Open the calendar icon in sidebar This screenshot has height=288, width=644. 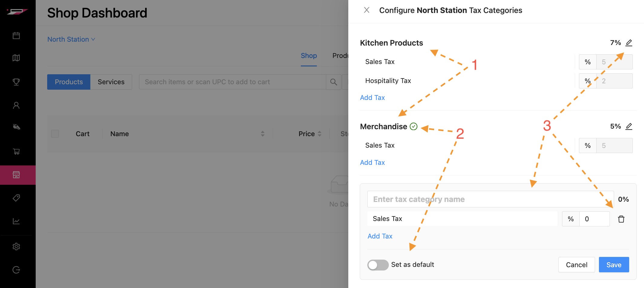click(16, 36)
